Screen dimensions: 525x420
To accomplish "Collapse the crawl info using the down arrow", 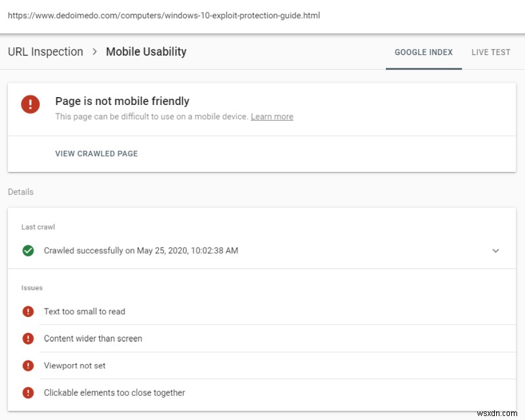I will (497, 250).
